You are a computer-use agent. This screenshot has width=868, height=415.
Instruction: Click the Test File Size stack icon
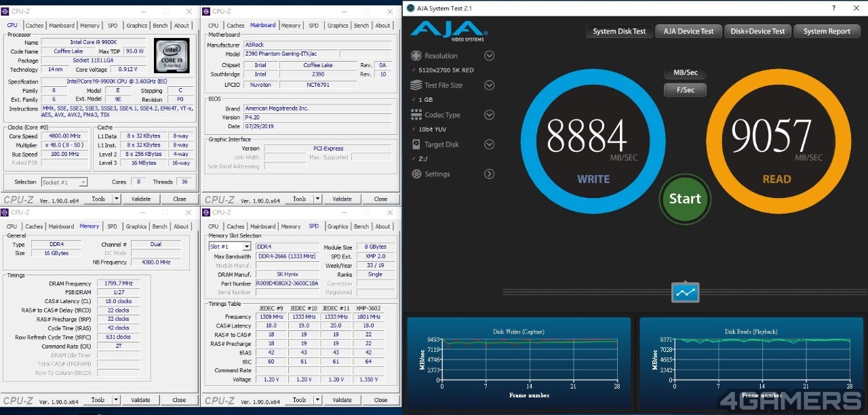click(x=416, y=85)
